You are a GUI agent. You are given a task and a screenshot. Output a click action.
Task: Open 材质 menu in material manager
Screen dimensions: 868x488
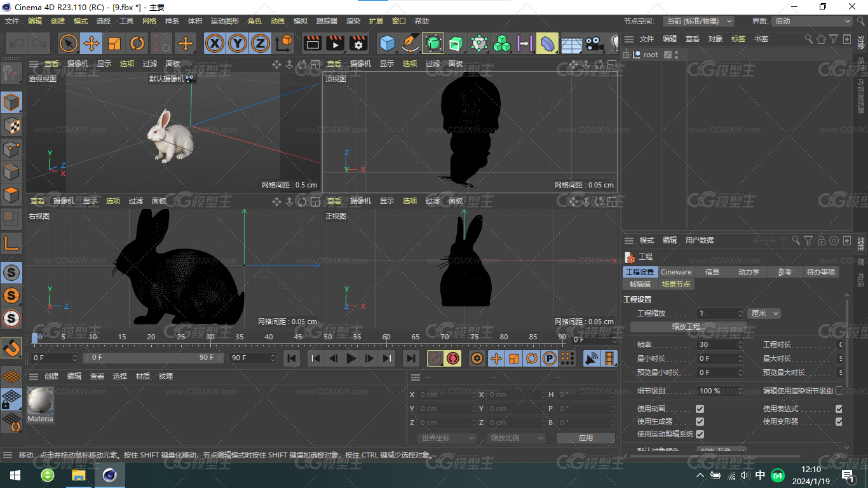pos(143,376)
